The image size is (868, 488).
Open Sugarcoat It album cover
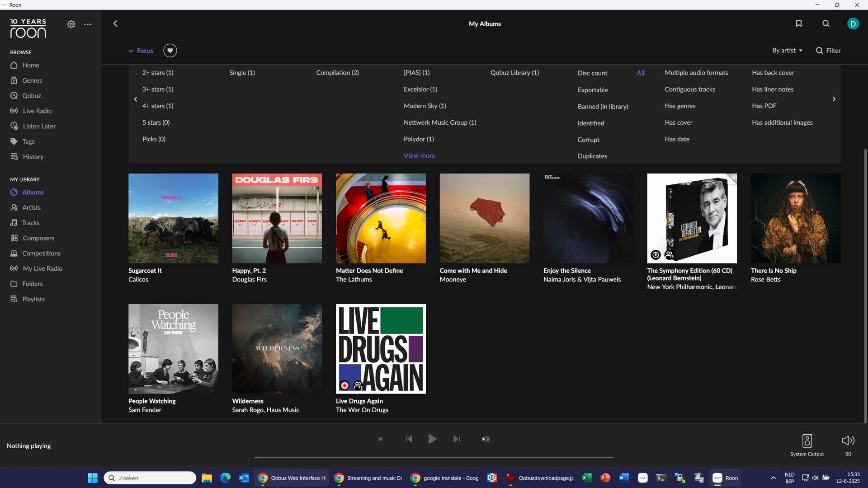tap(173, 218)
